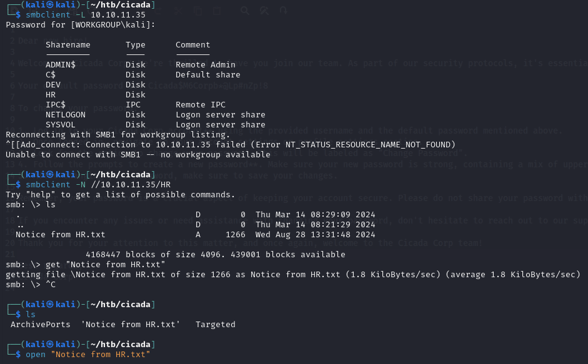Click 'Notice from HR.txt' in the local ls output
This screenshot has width=588, height=364.
[131, 325]
